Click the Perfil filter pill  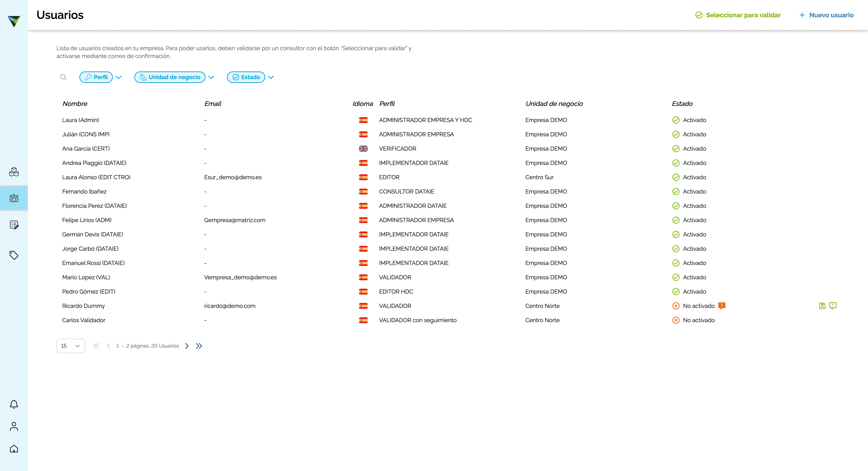[96, 77]
